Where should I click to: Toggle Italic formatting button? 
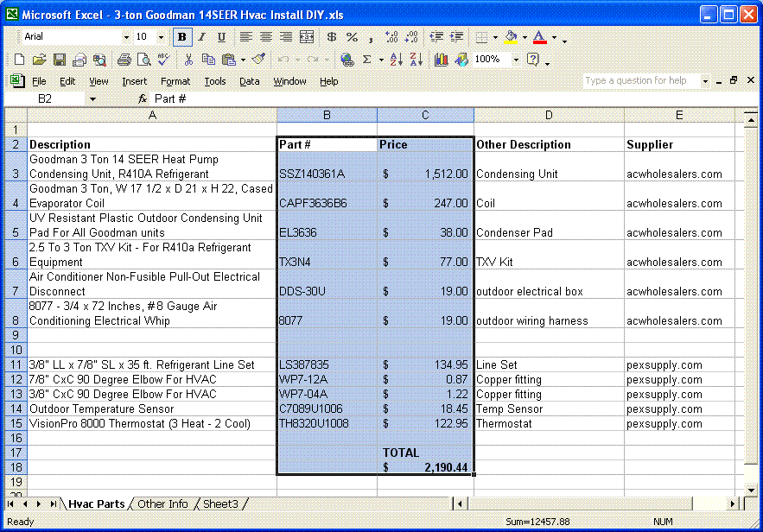pos(202,37)
